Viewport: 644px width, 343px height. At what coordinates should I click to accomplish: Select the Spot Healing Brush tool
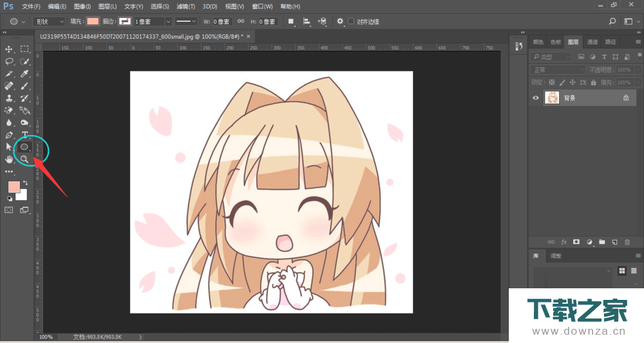pos(8,86)
